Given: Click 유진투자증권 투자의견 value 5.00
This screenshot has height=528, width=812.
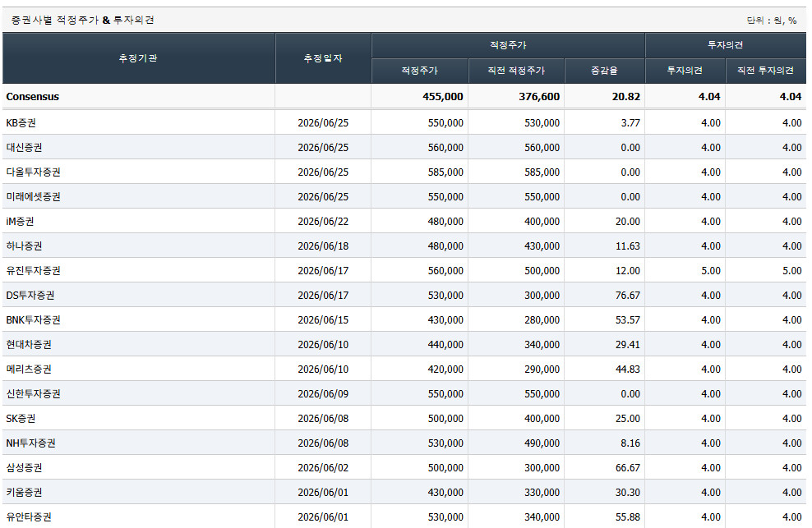Looking at the screenshot, I should click(x=710, y=271).
